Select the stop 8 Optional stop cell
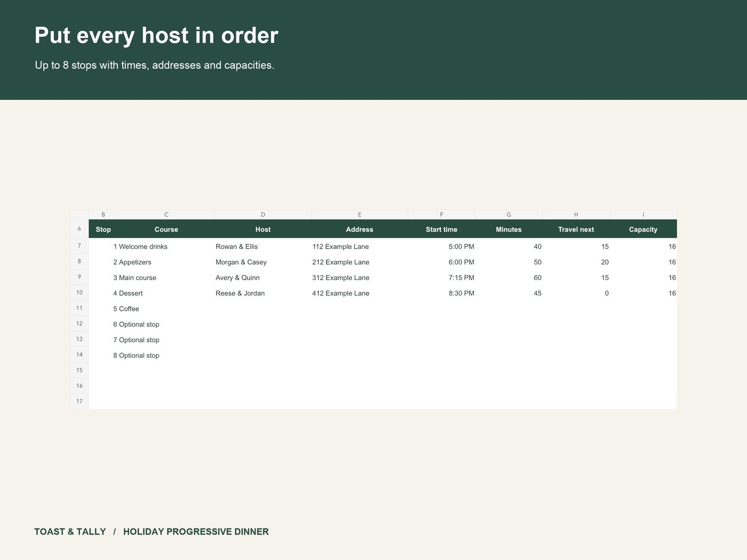 coord(166,355)
